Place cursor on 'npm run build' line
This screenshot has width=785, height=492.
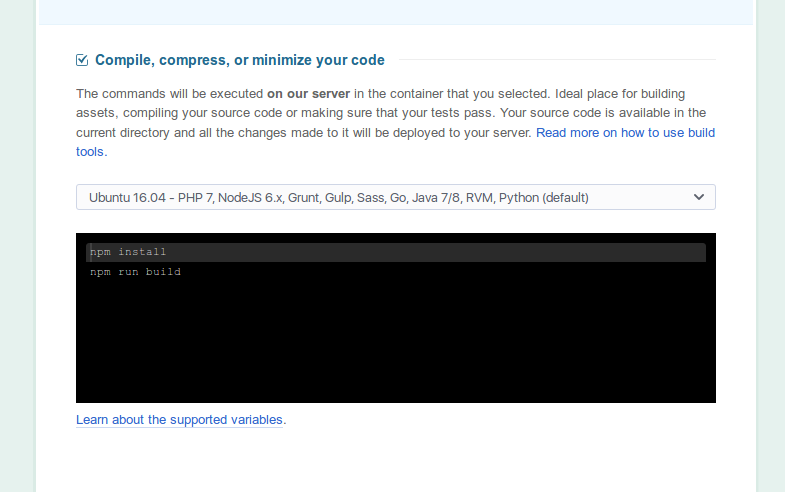(x=135, y=272)
